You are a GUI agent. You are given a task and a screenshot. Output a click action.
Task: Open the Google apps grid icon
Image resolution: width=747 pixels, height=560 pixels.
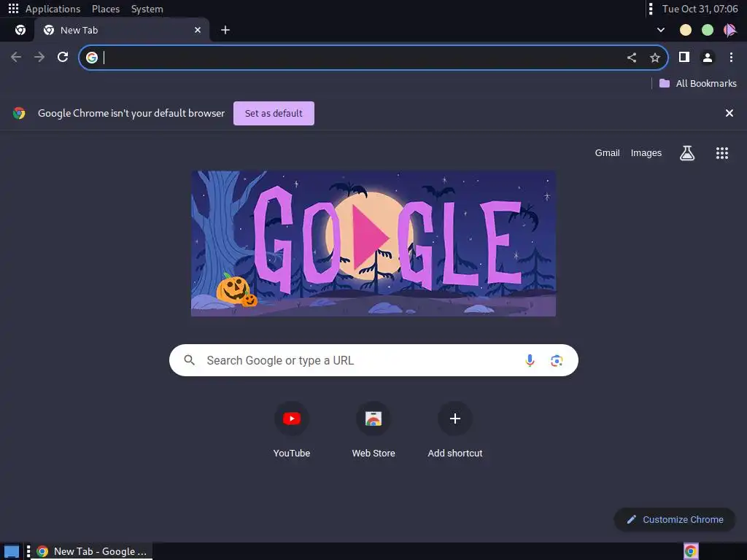(x=722, y=153)
